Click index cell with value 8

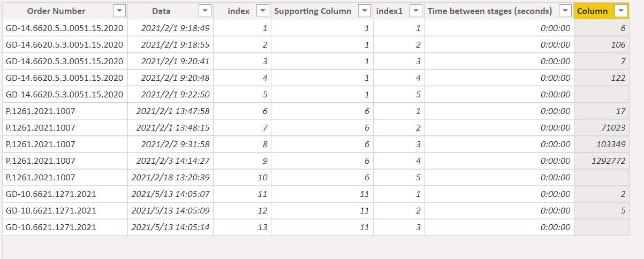[242, 144]
